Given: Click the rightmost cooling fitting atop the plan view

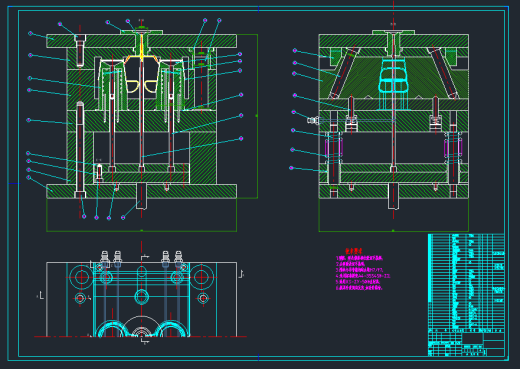Looking at the screenshot, I should click(178, 258).
